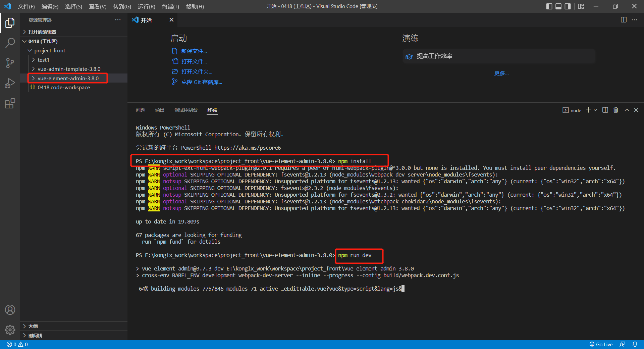Switch to the 输出 panel tab
This screenshot has width=644, height=349.
click(x=160, y=110)
